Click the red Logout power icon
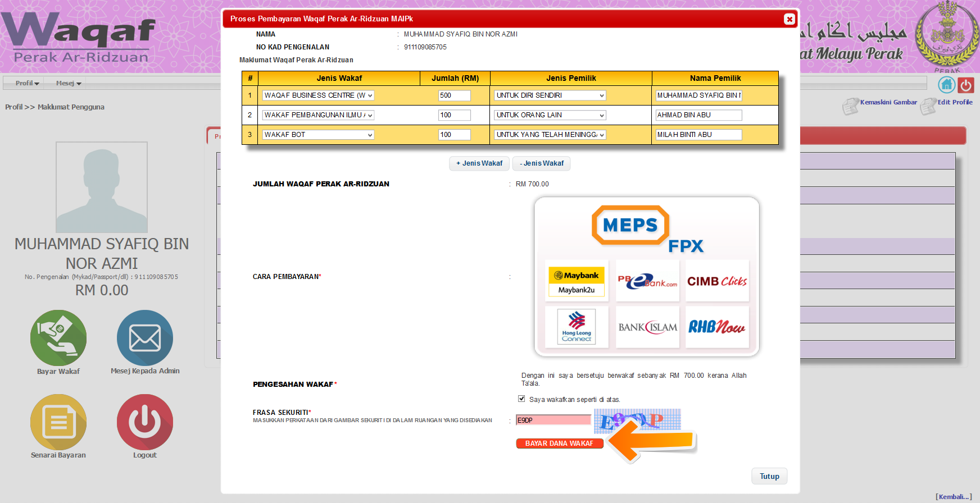980x503 pixels. pos(145,422)
